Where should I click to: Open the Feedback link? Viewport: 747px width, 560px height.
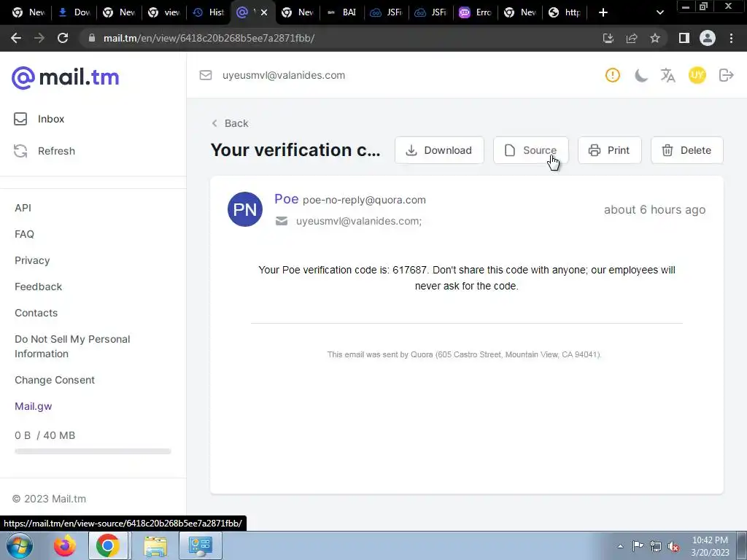point(38,286)
